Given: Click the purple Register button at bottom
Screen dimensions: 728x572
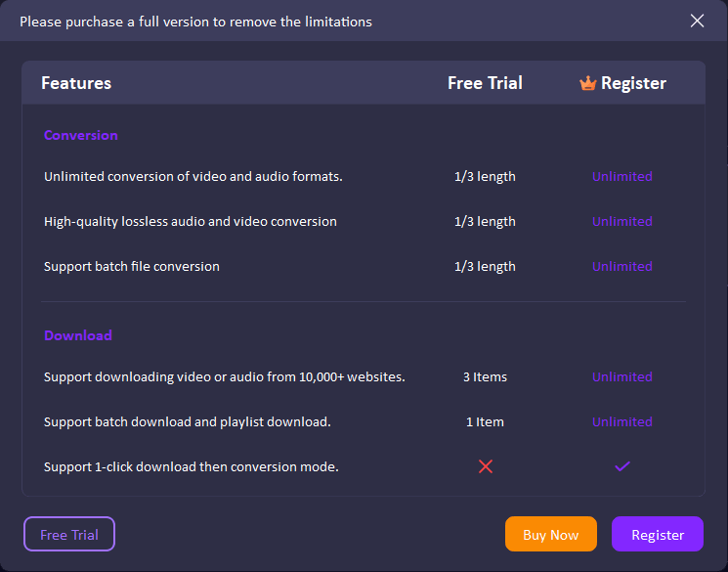Looking at the screenshot, I should point(657,535).
